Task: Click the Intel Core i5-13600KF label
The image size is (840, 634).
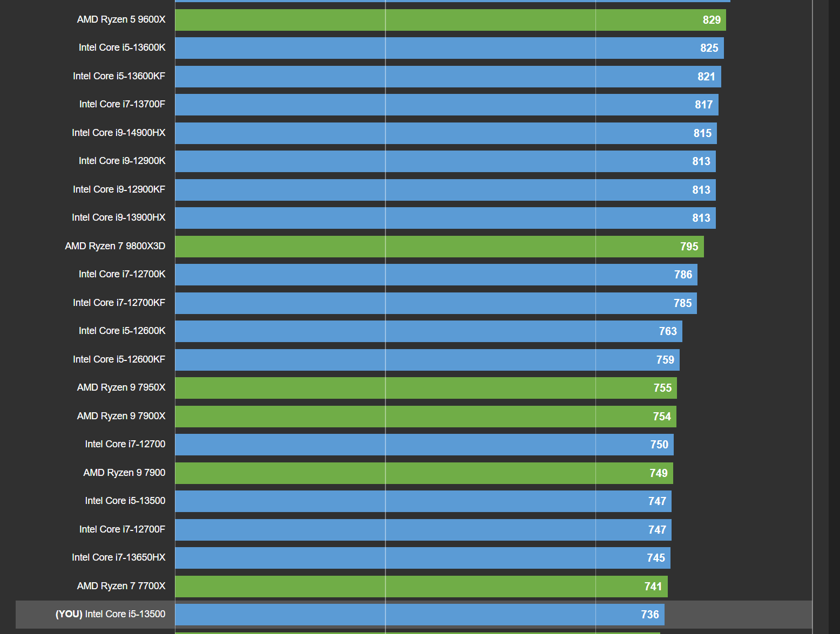Action: click(x=119, y=76)
